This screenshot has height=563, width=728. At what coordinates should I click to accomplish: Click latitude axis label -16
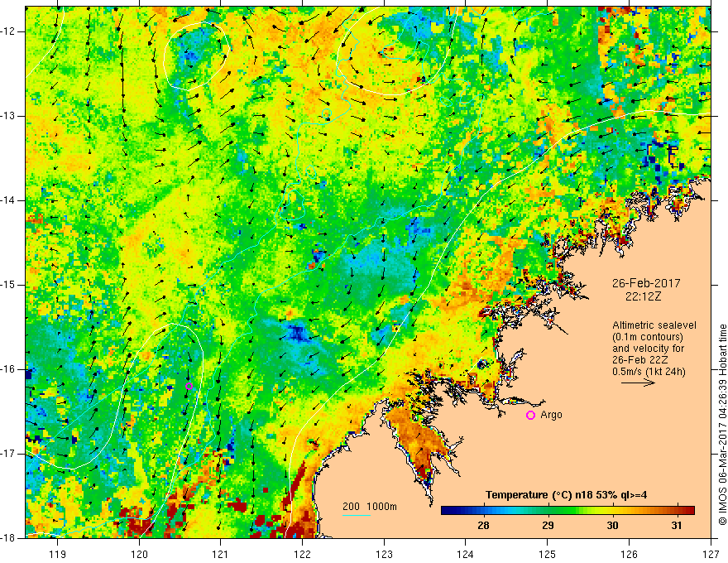point(9,369)
